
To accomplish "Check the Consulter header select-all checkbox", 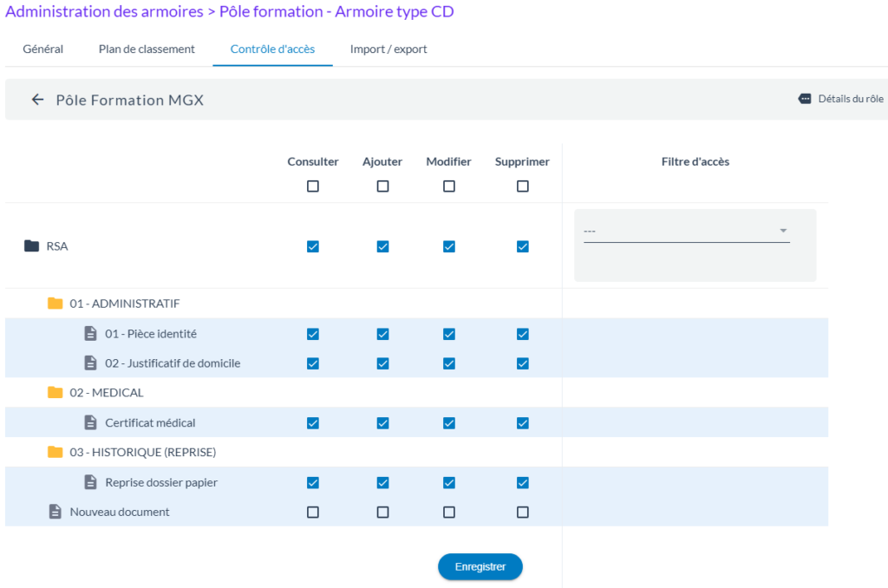I will [313, 186].
